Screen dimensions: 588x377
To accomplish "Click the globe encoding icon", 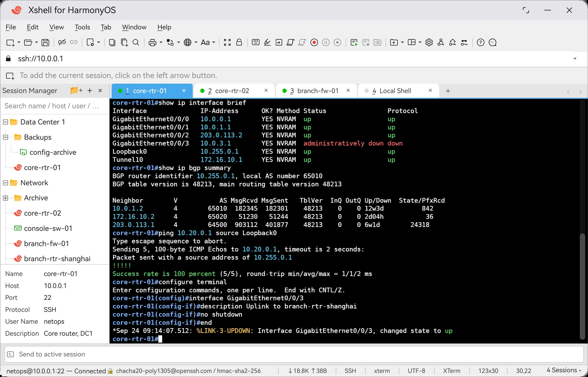I will [x=187, y=43].
